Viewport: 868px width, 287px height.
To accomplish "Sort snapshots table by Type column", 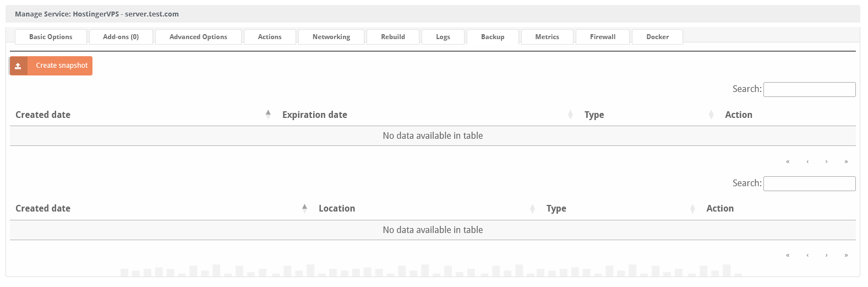I will [x=649, y=115].
